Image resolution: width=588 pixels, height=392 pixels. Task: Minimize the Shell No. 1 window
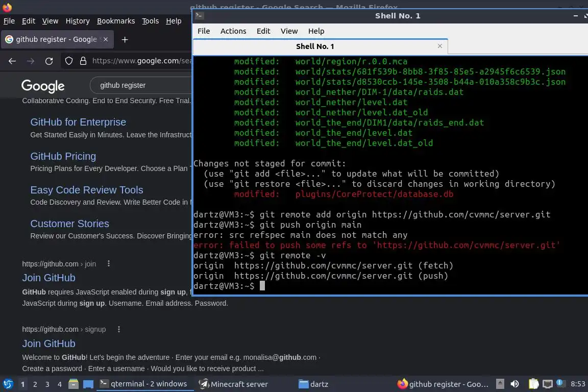[576, 16]
